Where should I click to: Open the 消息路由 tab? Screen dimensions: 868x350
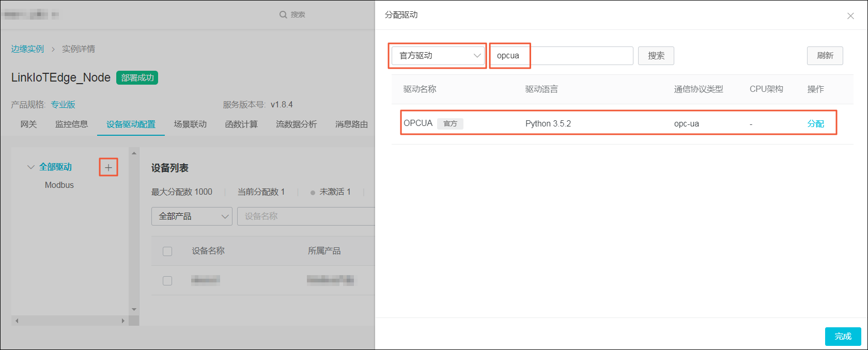(352, 124)
